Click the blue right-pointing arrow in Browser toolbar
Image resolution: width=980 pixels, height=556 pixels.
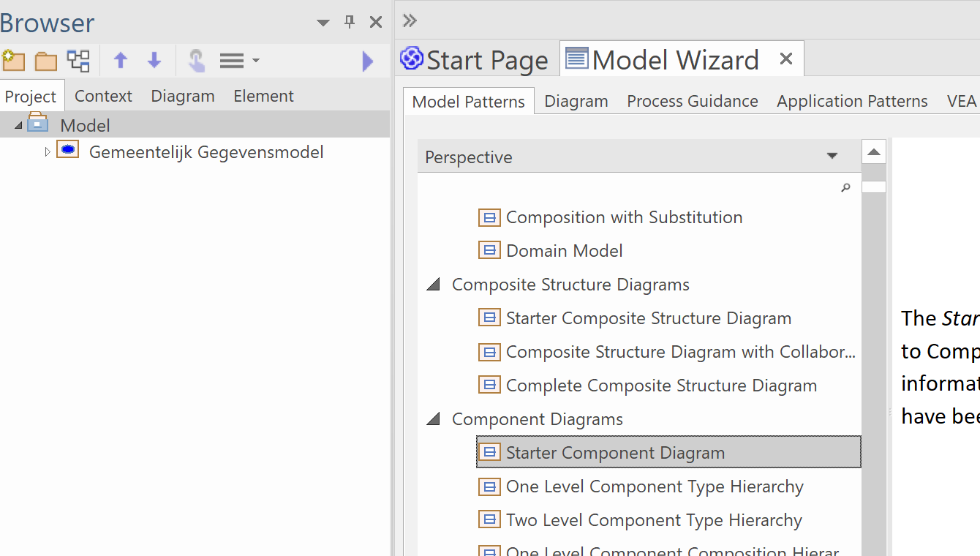[x=368, y=61]
